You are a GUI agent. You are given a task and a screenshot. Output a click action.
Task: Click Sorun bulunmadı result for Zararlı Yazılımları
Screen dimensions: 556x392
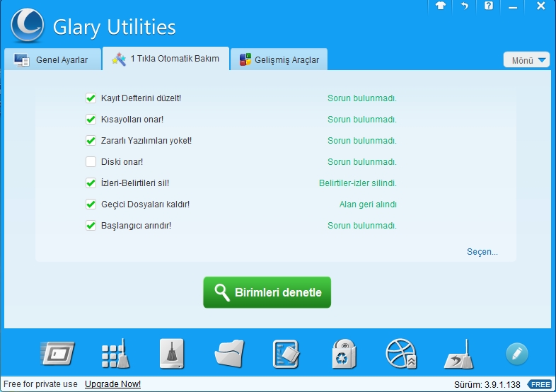pos(362,141)
